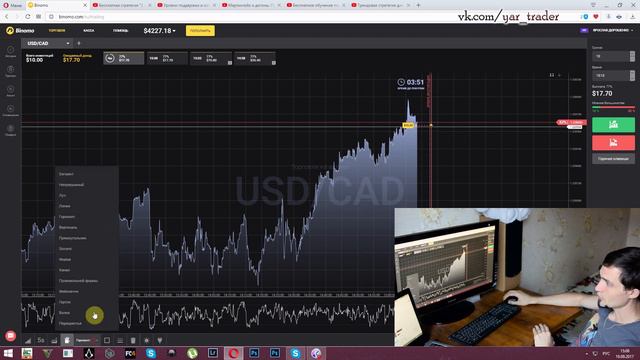Click the Binomo logo
The height and width of the screenshot is (360, 640).
point(20,31)
